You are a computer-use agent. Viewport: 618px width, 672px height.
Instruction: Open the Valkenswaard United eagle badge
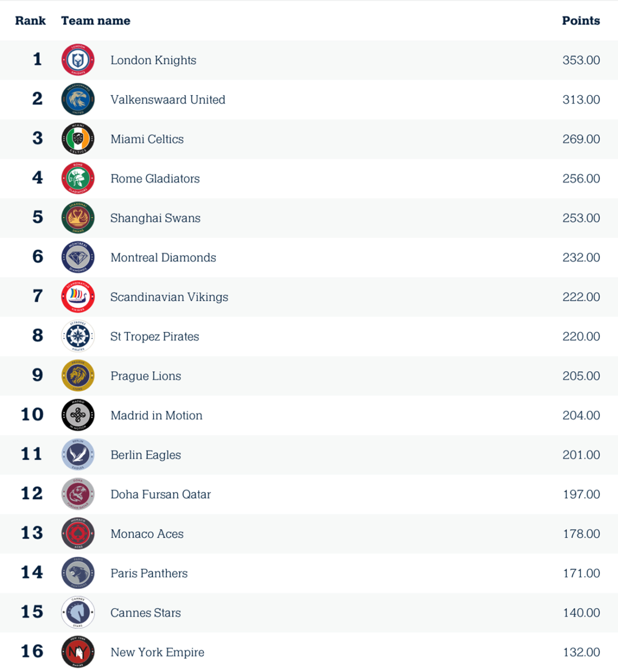[x=78, y=100]
